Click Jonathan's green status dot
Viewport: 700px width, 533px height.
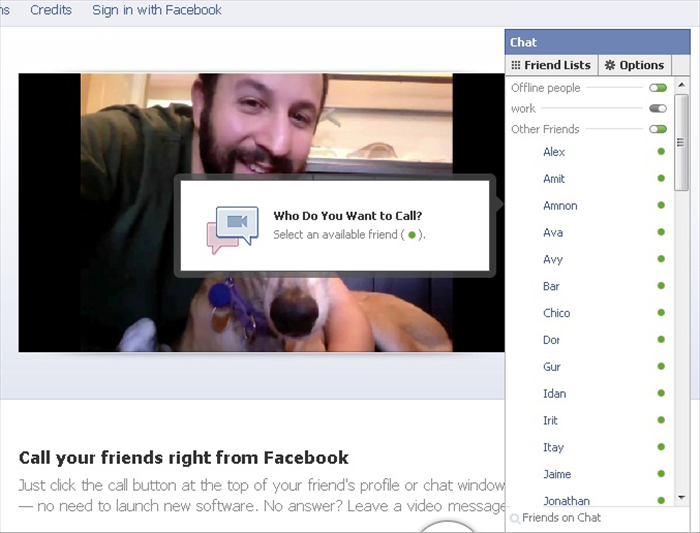pyautogui.click(x=661, y=500)
